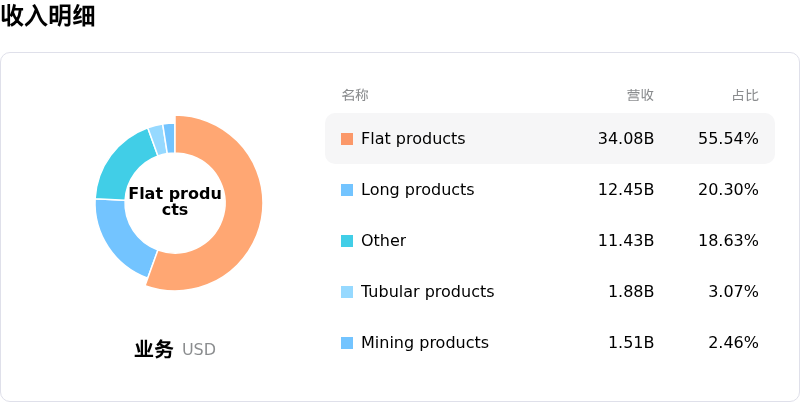Click the blue Long products donut segment
The width and height of the screenshot is (800, 402).
[121, 235]
